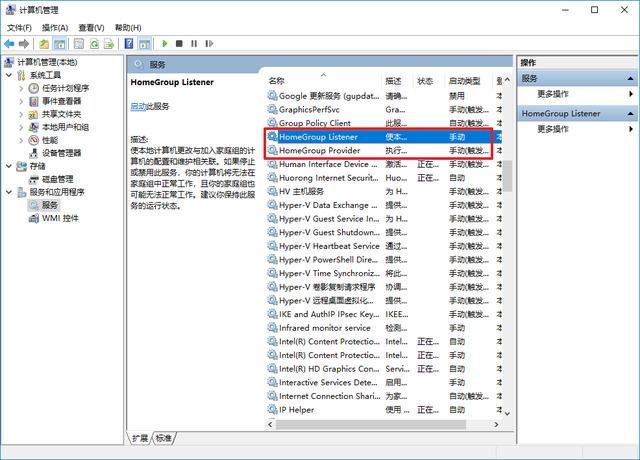Collapse the 存储 tree node
Screen dimensions: 640x460
click(9, 166)
